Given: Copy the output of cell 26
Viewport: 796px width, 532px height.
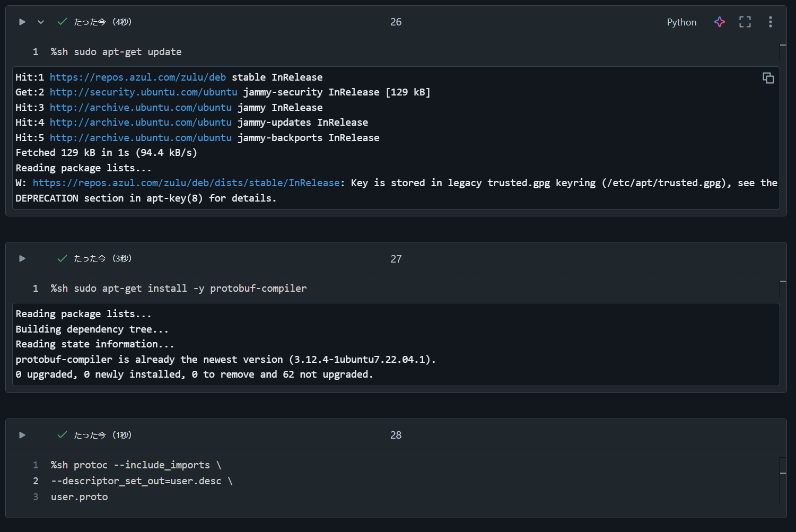Looking at the screenshot, I should pos(768,78).
